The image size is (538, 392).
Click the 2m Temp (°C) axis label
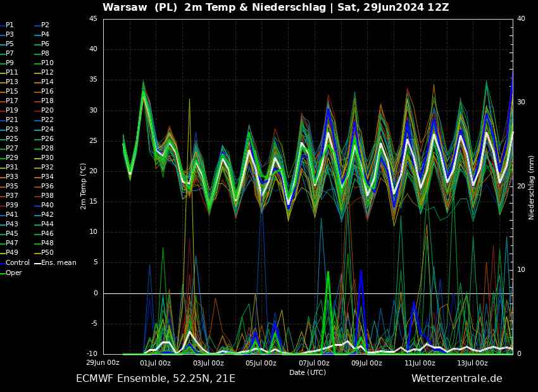tap(83, 187)
